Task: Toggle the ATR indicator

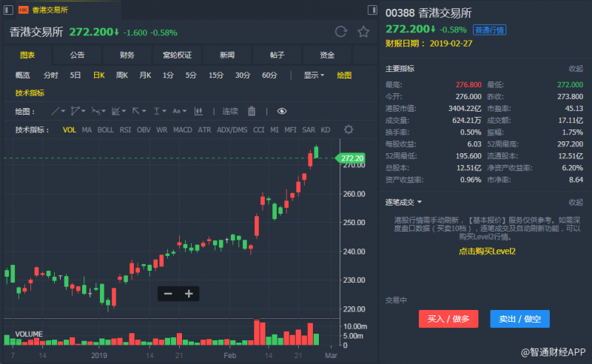Action: [x=205, y=130]
